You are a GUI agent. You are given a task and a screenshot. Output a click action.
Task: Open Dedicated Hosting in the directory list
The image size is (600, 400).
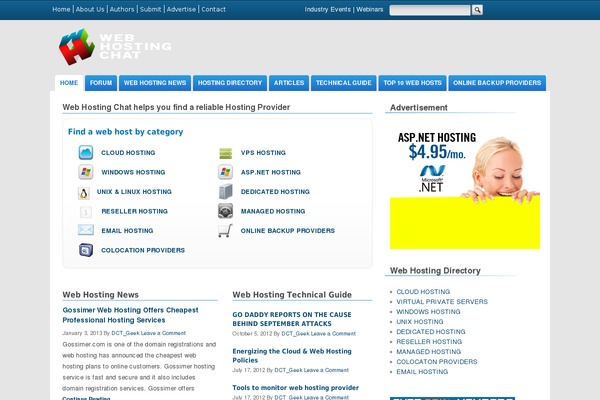431,331
